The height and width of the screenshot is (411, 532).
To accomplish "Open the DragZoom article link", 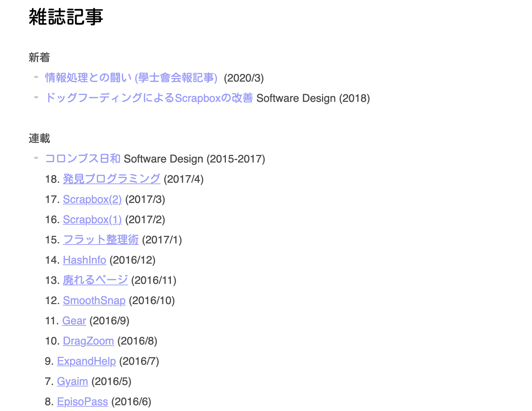I will (89, 341).
